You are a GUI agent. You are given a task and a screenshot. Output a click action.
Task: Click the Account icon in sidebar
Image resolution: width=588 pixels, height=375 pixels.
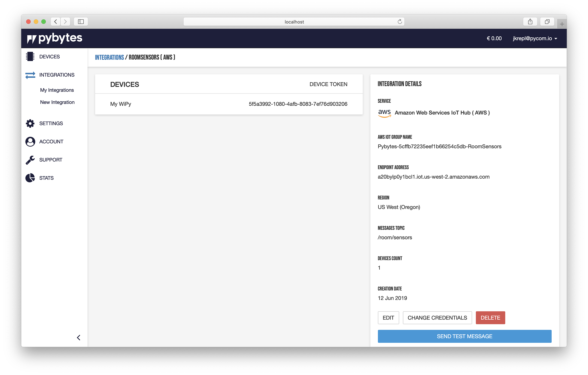(30, 141)
